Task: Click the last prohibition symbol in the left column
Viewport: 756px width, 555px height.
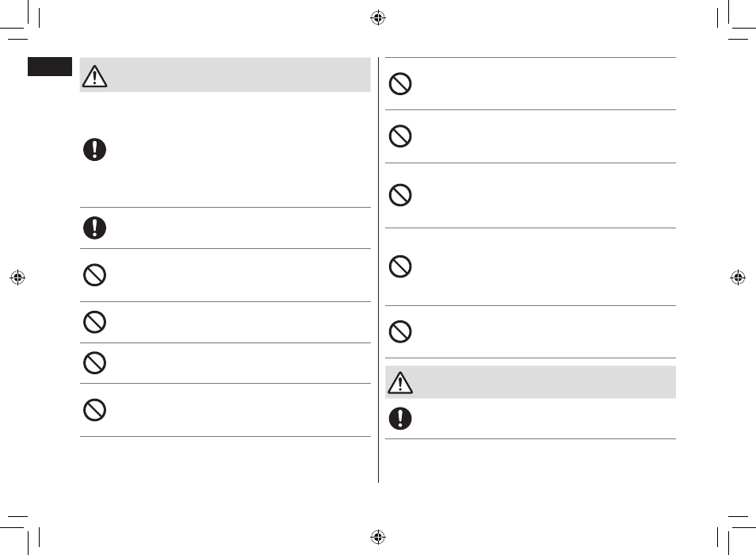Action: [x=94, y=410]
